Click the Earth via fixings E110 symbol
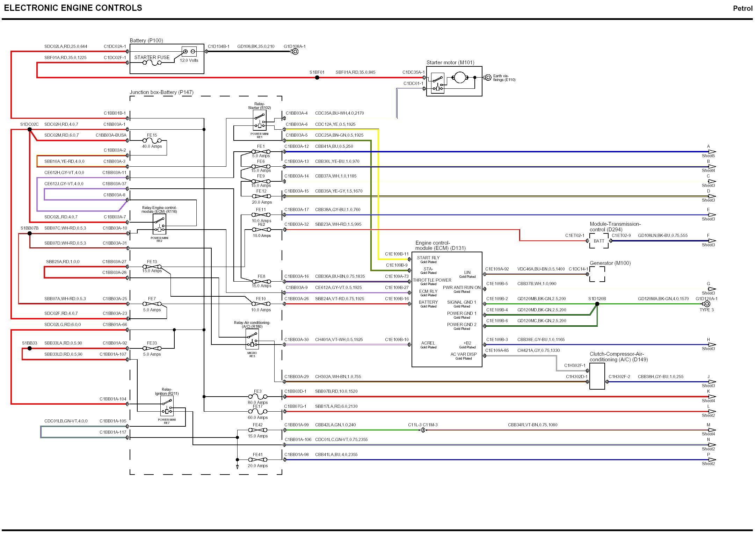The width and height of the screenshot is (756, 535). pos(488,78)
